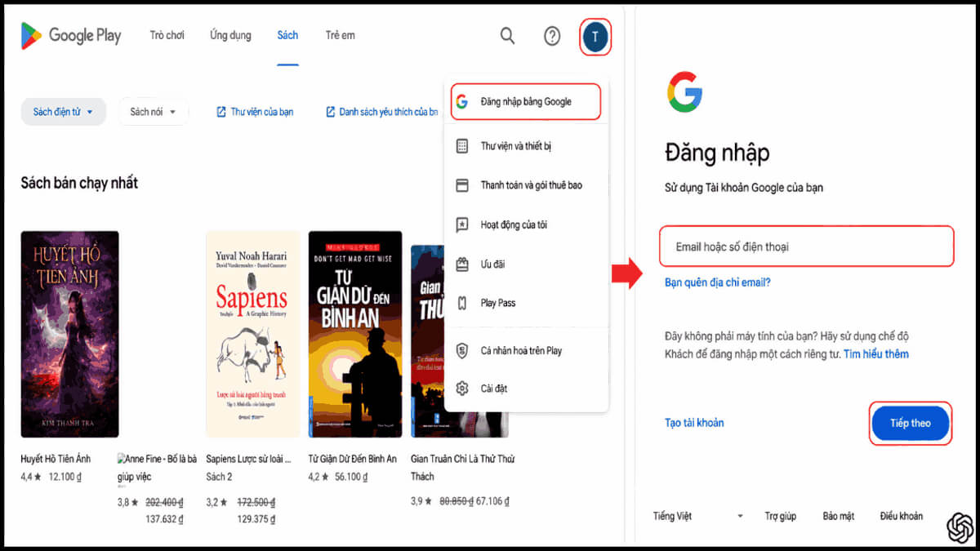This screenshot has width=980, height=551.
Task: Click the Điều khoản footer link
Action: click(x=902, y=516)
